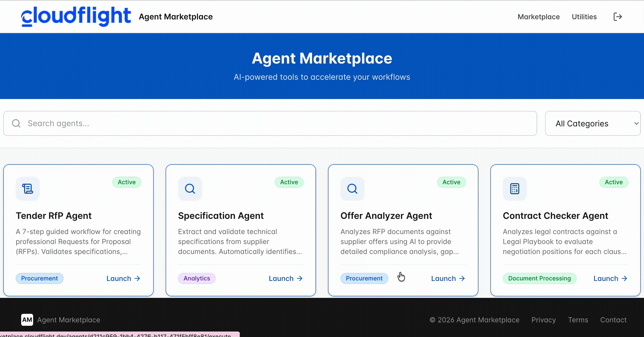Screen dimensions: 644x337
Task: Click the cloudflight logo
Action: pyautogui.click(x=76, y=16)
